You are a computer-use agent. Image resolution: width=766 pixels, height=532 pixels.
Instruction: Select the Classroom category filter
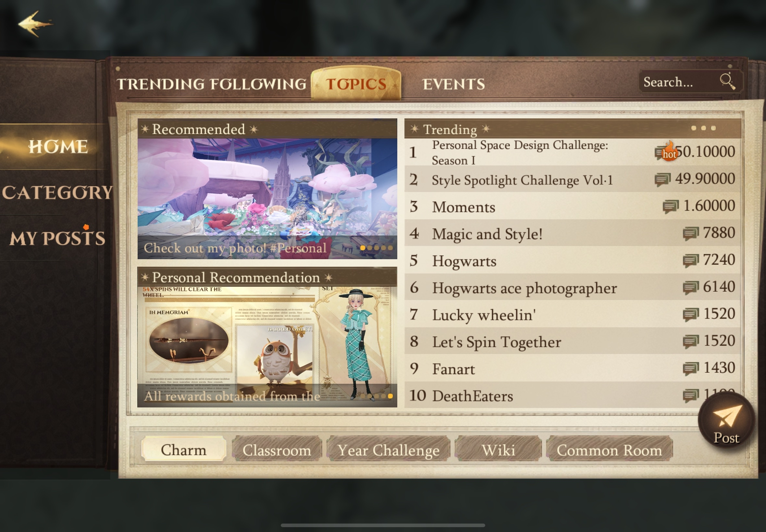pos(277,450)
